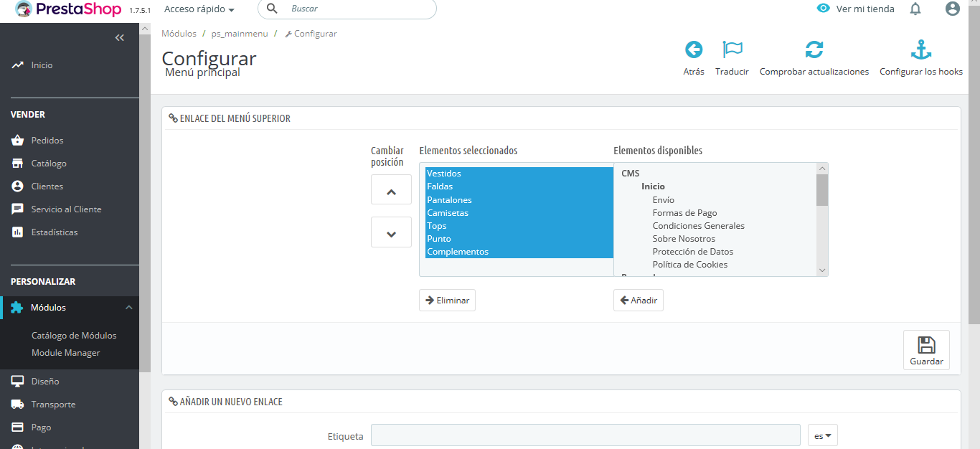The image size is (980, 449).
Task: Click the Comprobar actualizaciones refresh icon
Action: 814,49
